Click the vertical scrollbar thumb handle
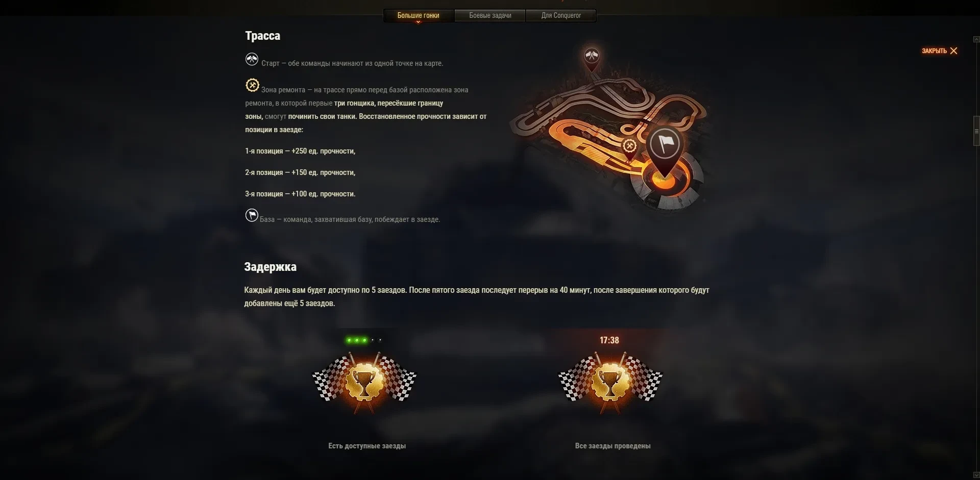The height and width of the screenshot is (480, 980). [976, 132]
